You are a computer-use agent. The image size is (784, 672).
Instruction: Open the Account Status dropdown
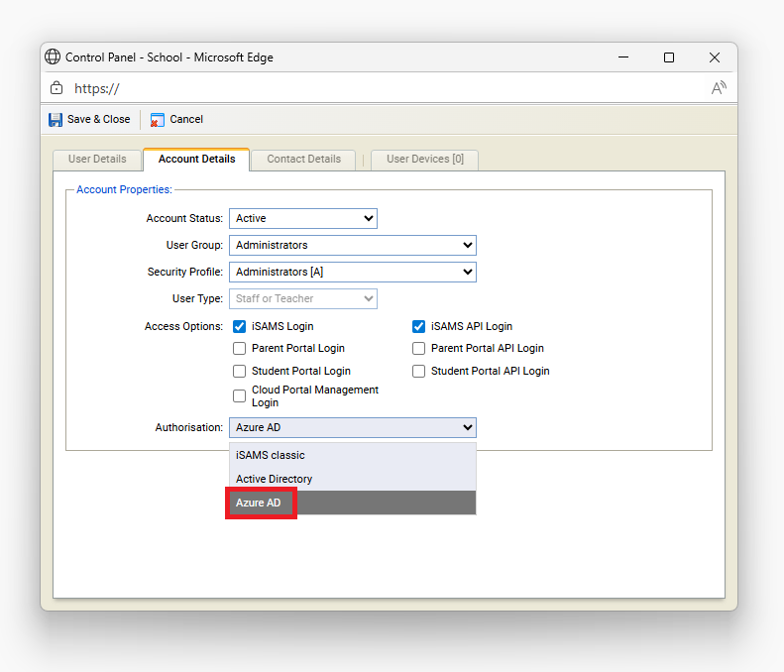click(x=302, y=218)
